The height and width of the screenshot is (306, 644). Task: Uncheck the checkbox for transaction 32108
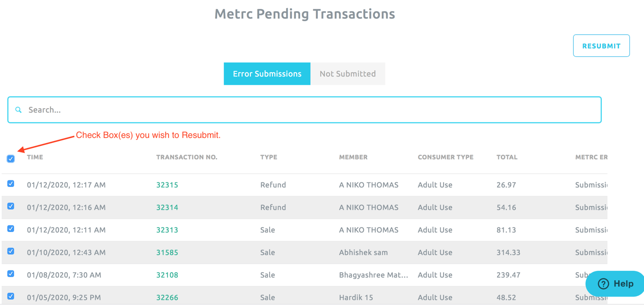[10, 274]
